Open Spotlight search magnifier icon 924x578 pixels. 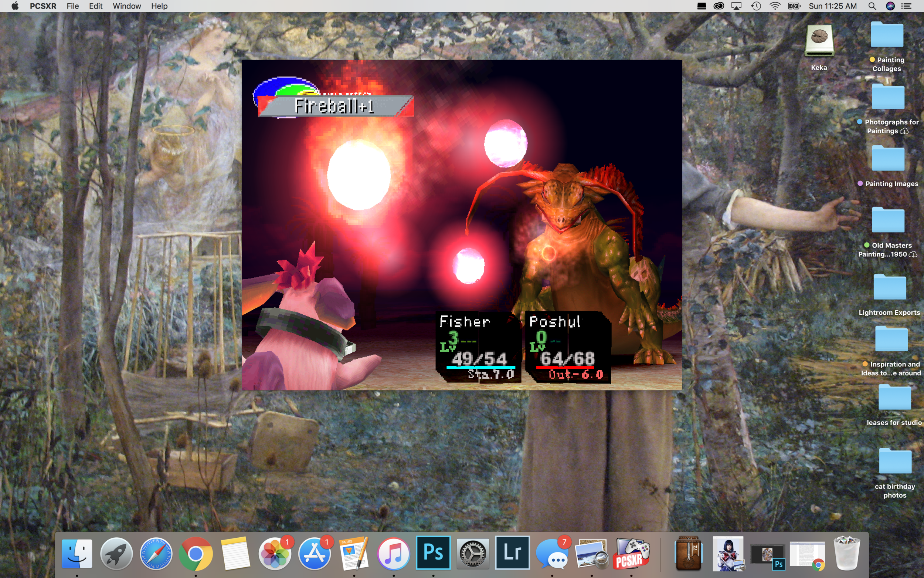872,6
